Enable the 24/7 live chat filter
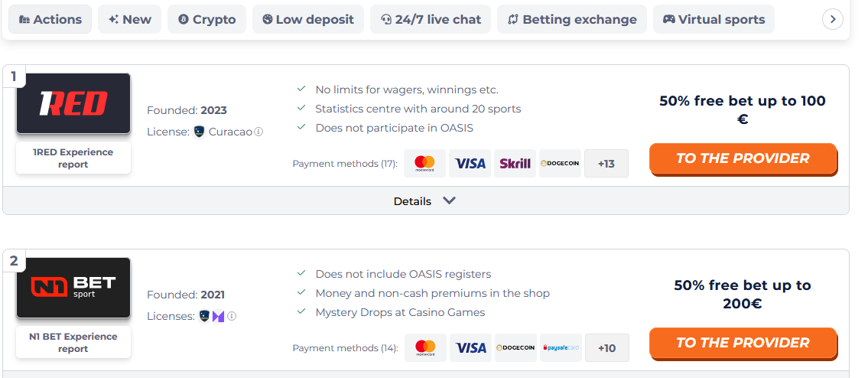The width and height of the screenshot is (868, 378). click(431, 19)
